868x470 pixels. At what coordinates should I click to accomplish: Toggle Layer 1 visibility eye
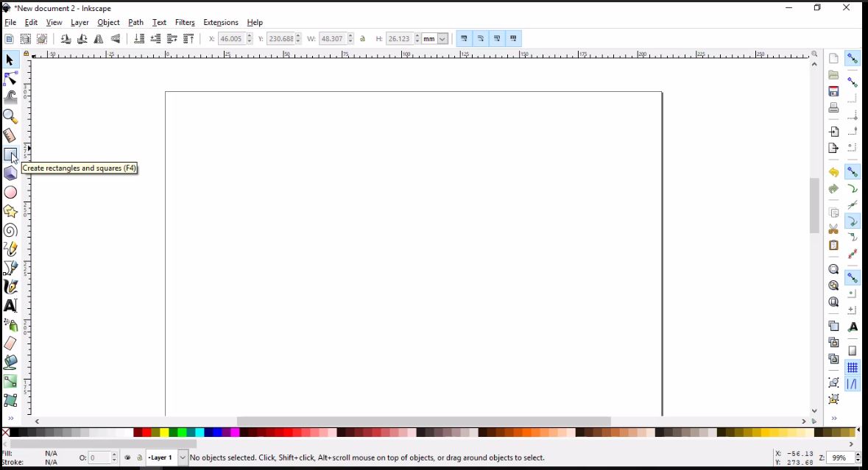click(128, 457)
